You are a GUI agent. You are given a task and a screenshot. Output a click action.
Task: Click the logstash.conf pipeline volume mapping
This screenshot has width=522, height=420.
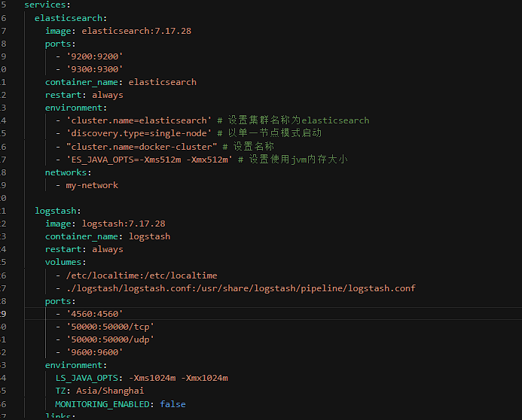click(x=241, y=288)
